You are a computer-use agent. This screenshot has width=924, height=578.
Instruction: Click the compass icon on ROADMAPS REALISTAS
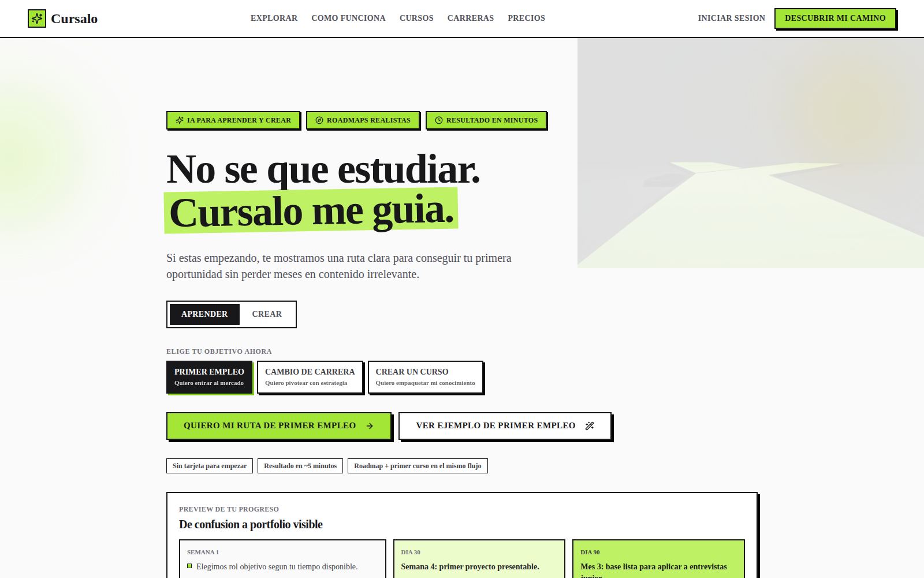319,120
